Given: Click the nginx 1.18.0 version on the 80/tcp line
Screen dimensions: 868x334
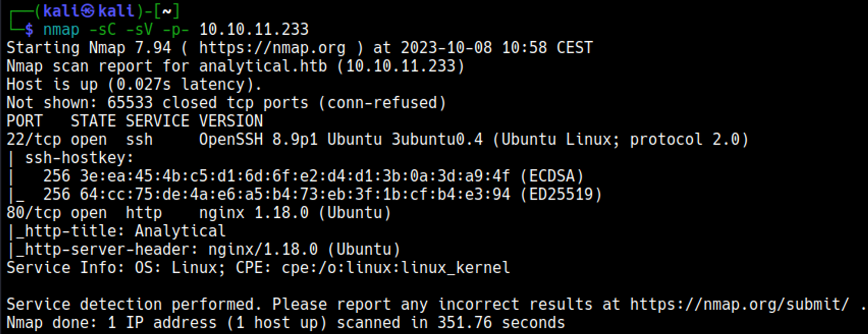Looking at the screenshot, I should tap(253, 213).
